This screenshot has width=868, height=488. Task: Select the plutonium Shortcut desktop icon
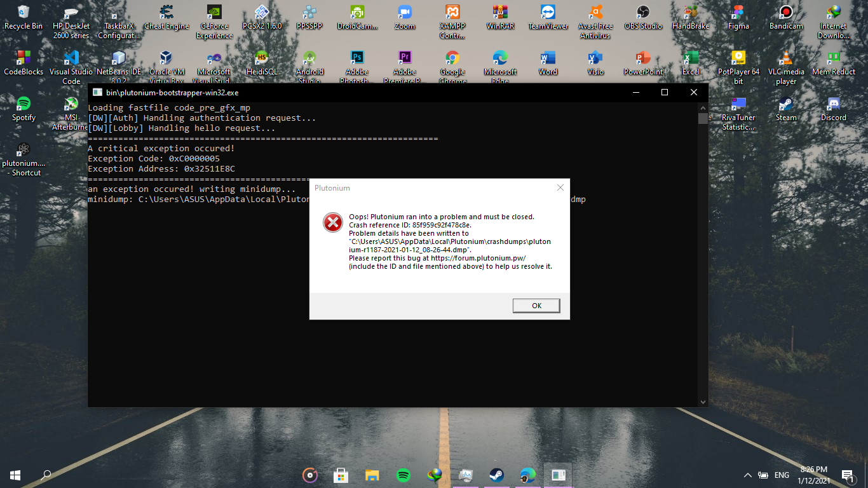pos(24,159)
